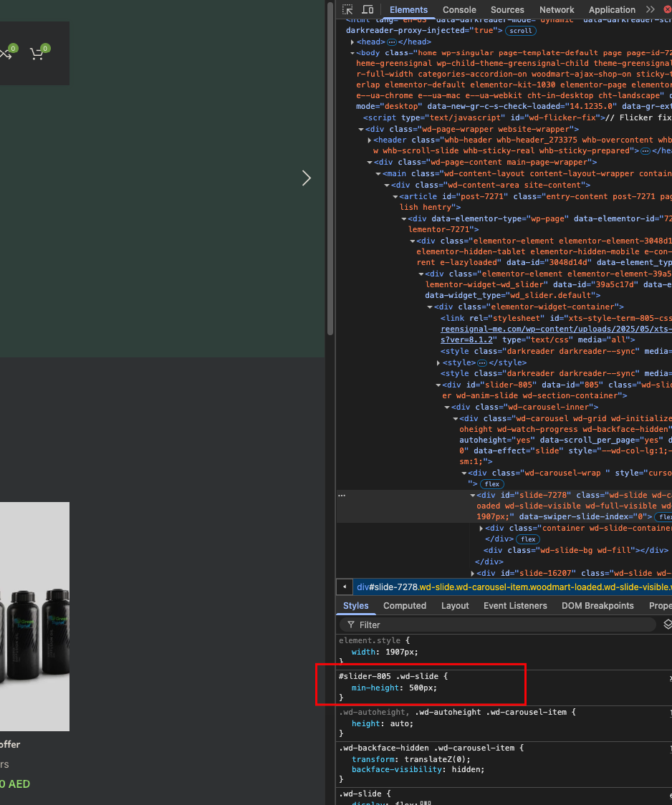Viewport: 672px width, 805px height.
Task: Switch to the Sources tab
Action: [x=507, y=10]
